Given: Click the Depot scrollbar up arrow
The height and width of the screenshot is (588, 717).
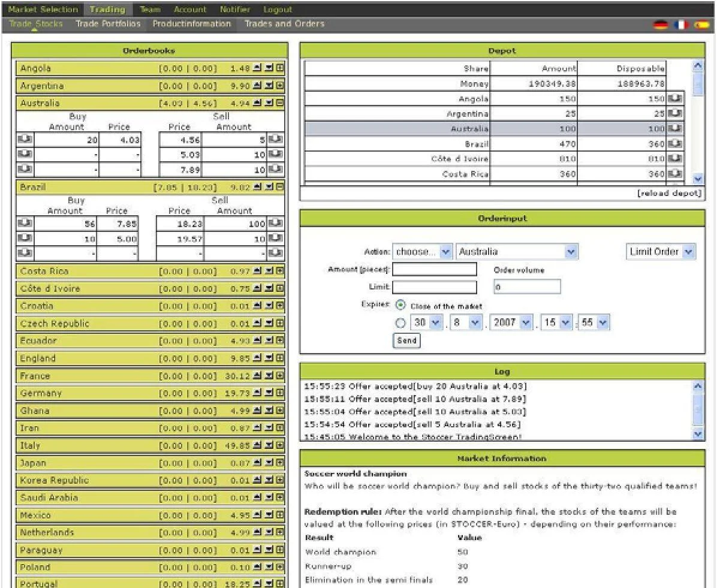Looking at the screenshot, I should [x=698, y=66].
